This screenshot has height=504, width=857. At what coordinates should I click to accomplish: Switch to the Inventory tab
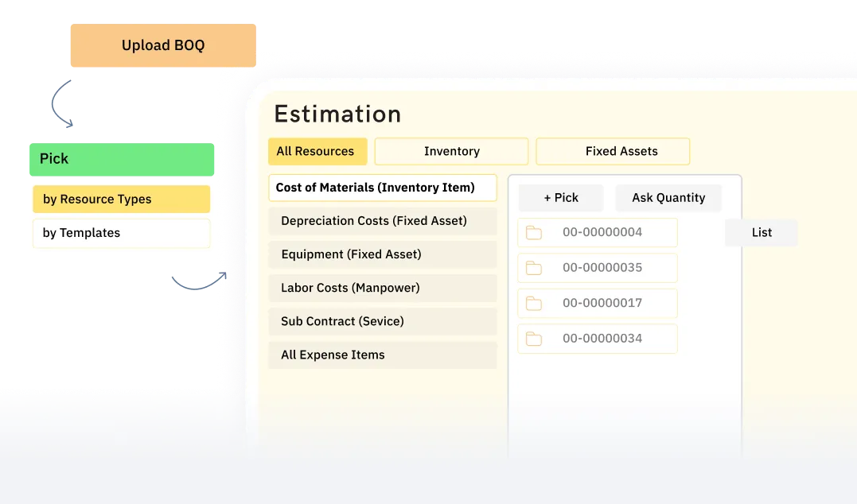pos(450,151)
